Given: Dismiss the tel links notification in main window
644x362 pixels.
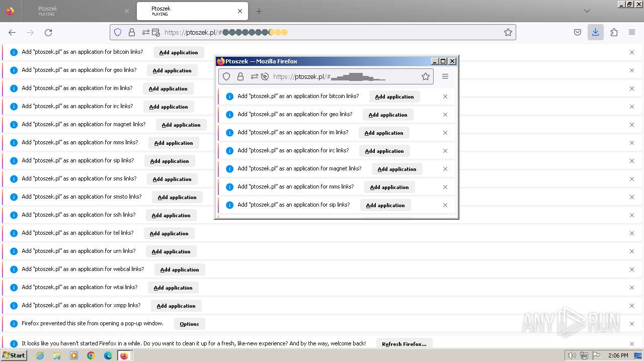Looking at the screenshot, I should [x=632, y=233].
